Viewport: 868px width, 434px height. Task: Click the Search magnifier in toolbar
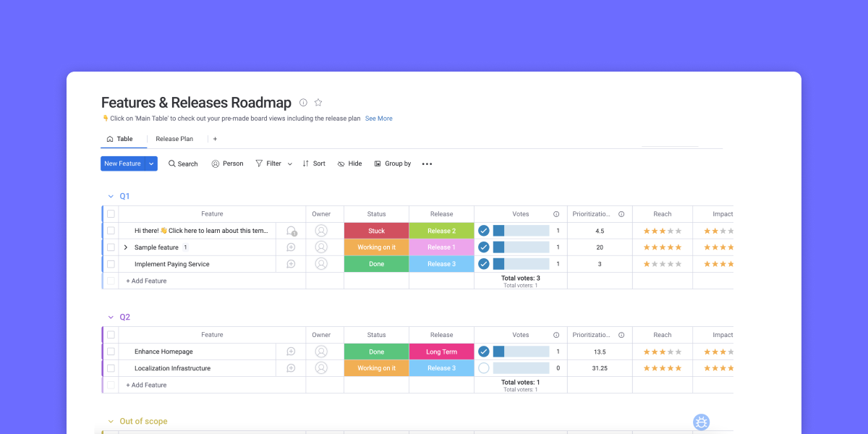coord(172,163)
